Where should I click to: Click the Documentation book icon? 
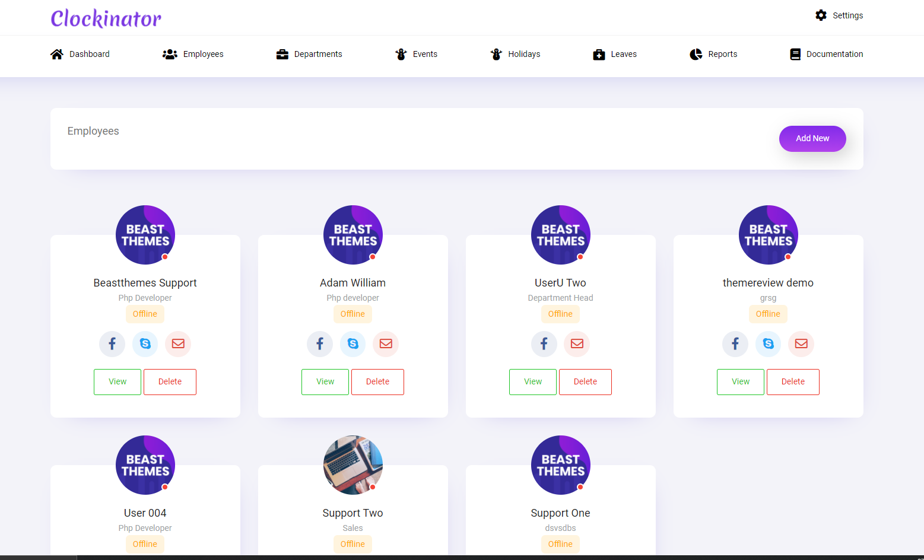click(x=795, y=54)
